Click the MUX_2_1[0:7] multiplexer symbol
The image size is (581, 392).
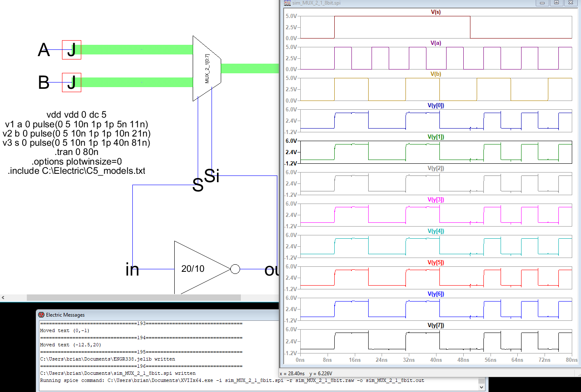pyautogui.click(x=206, y=68)
